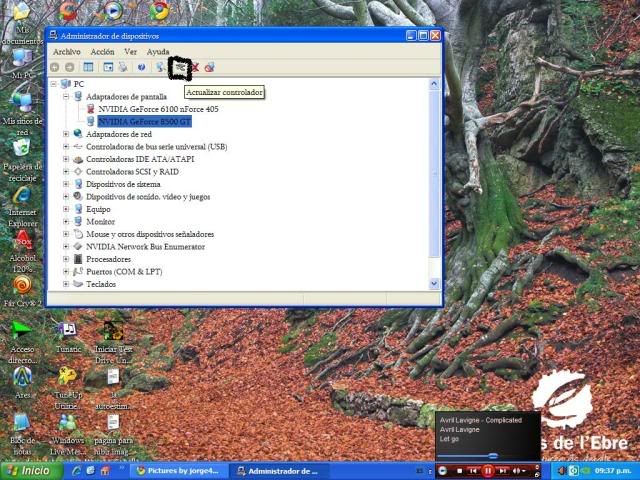Expand the Monitor category
This screenshot has width=640, height=480.
(x=66, y=222)
